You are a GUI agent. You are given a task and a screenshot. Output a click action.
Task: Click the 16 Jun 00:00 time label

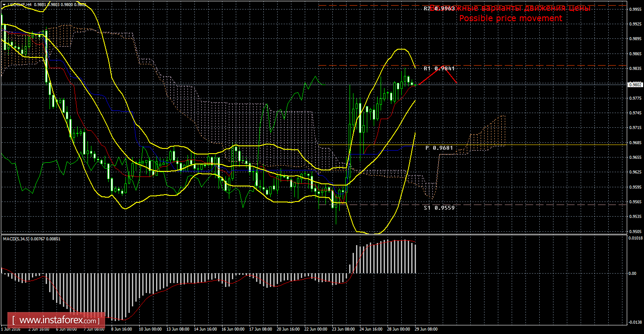click(x=233, y=329)
